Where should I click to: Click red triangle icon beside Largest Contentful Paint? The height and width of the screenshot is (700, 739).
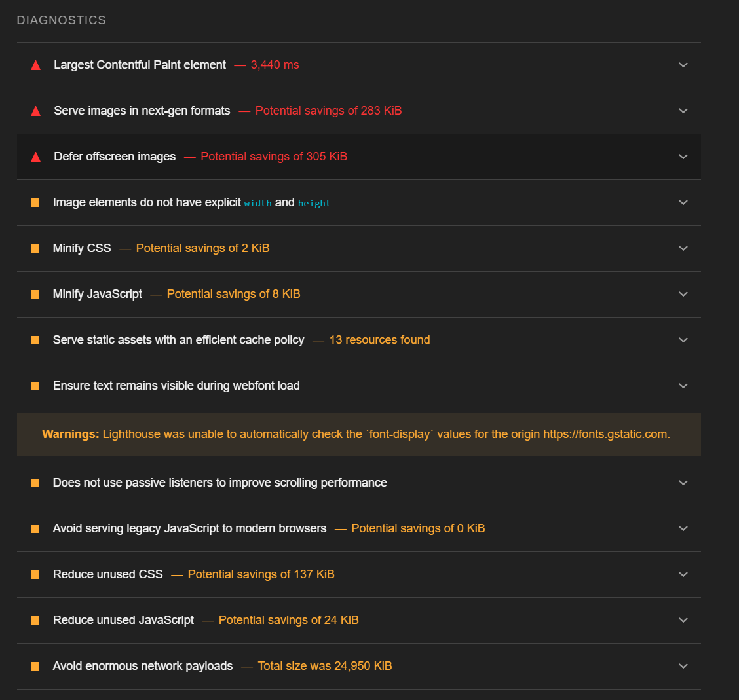coord(36,65)
